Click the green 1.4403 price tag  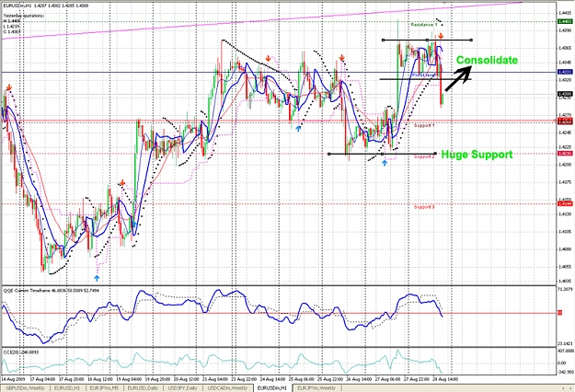pos(564,22)
